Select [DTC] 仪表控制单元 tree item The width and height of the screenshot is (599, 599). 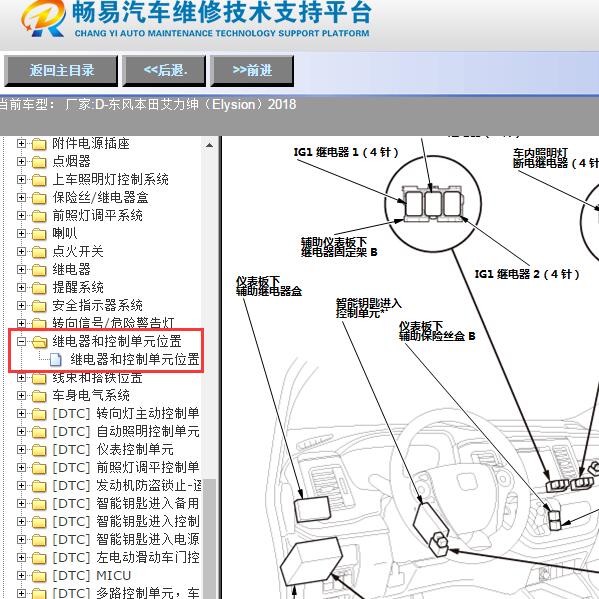[x=113, y=449]
